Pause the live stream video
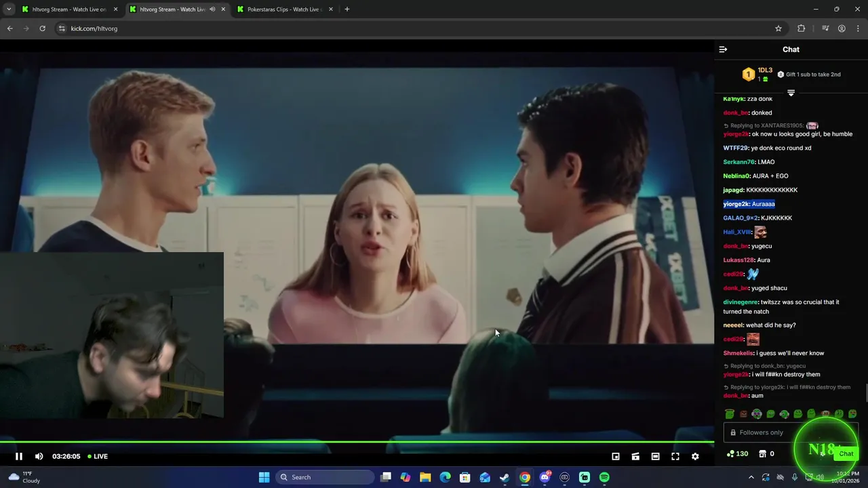This screenshot has height=488, width=868. click(x=19, y=456)
